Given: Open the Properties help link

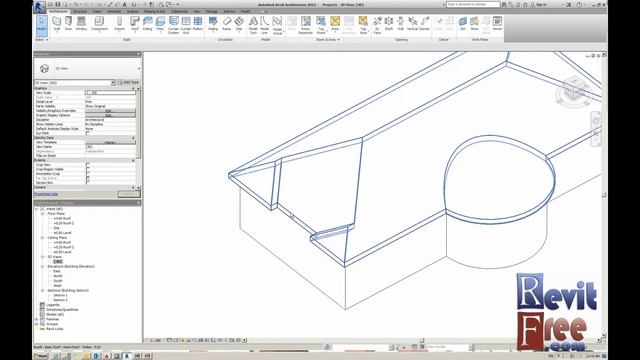Looking at the screenshot, I should click(46, 194).
